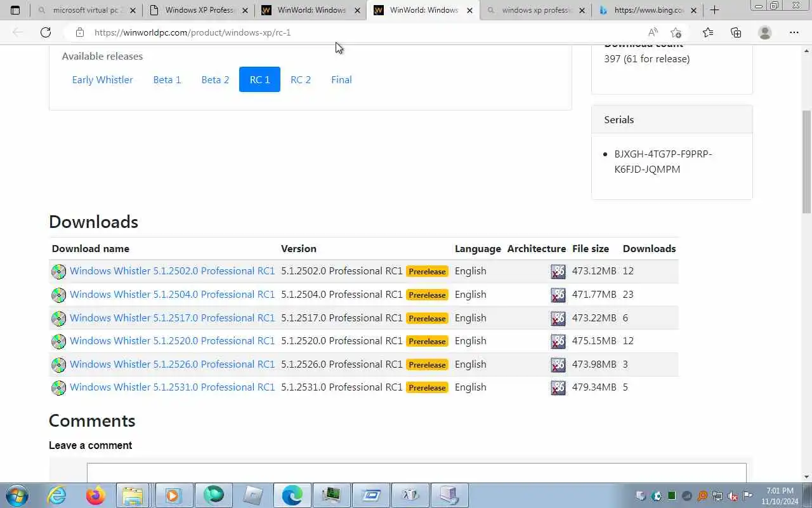Open the Edge tab actions menu icon
The image size is (812, 508).
15,10
